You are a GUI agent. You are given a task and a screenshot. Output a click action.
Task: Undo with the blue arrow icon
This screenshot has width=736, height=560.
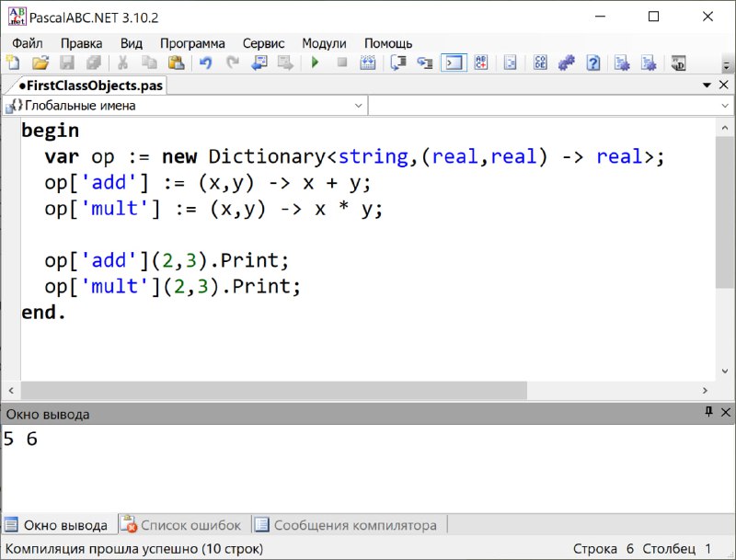click(205, 63)
